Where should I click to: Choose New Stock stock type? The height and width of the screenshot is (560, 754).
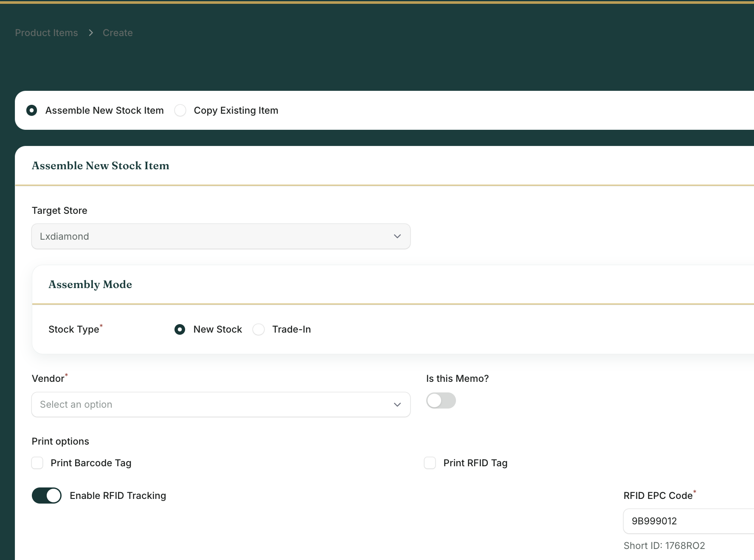tap(180, 329)
